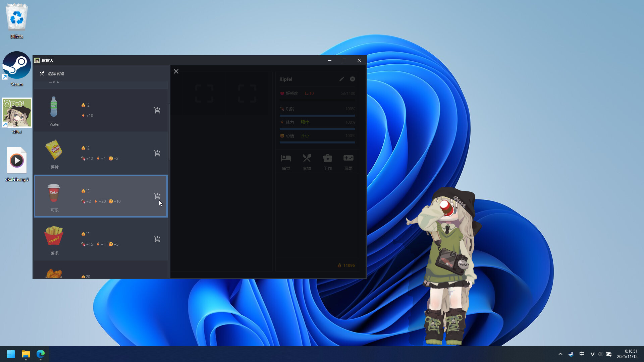Viewport: 644px width, 362px height.
Task: Close the food preview with the X
Action: (176, 71)
